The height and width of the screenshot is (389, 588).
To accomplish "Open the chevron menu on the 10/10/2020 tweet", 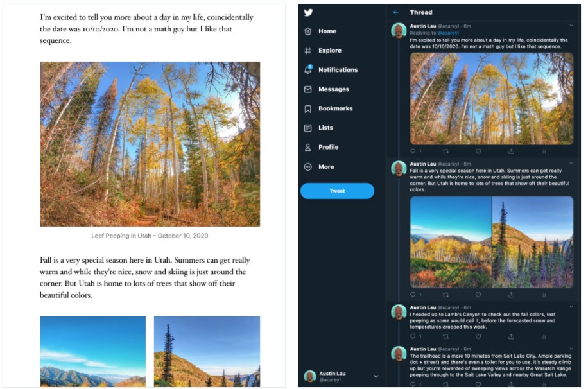I will pos(571,26).
